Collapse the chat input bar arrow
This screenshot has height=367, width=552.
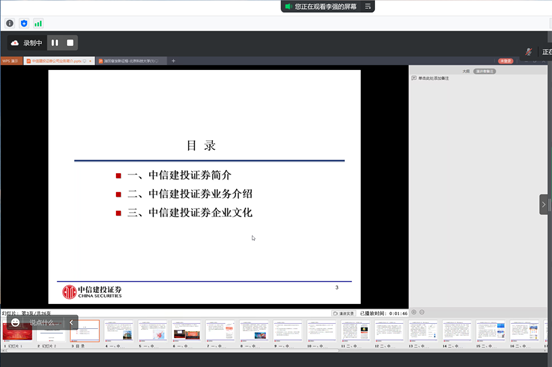pos(71,322)
